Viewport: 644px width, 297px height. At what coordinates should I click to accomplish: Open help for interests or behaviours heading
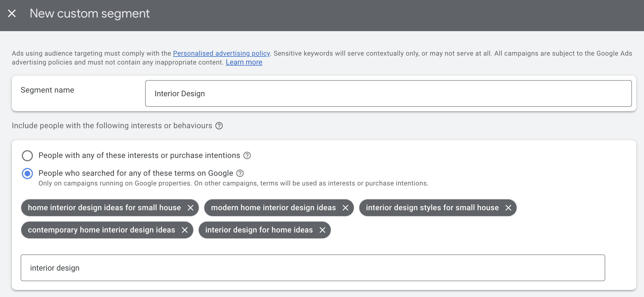point(219,126)
